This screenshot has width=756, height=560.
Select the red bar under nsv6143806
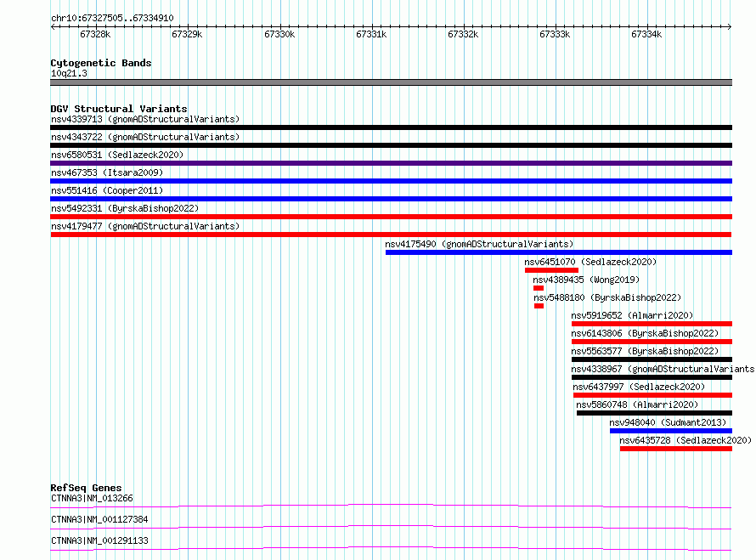(652, 342)
